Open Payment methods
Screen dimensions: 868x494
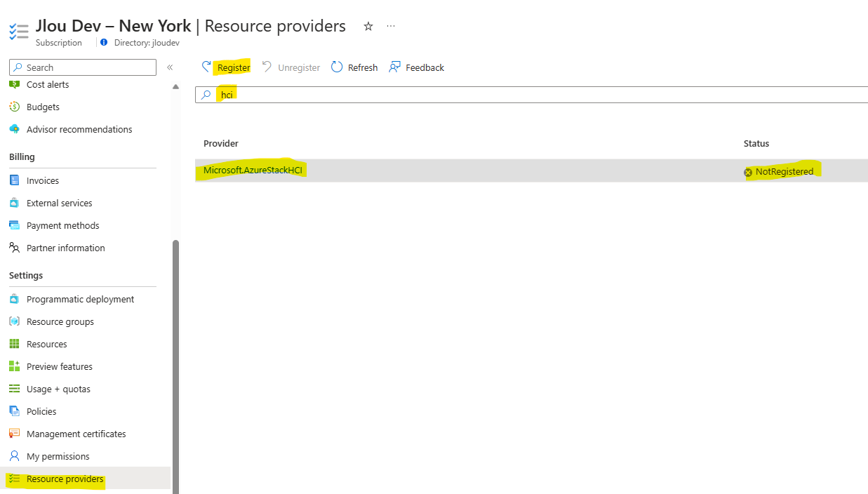click(63, 225)
